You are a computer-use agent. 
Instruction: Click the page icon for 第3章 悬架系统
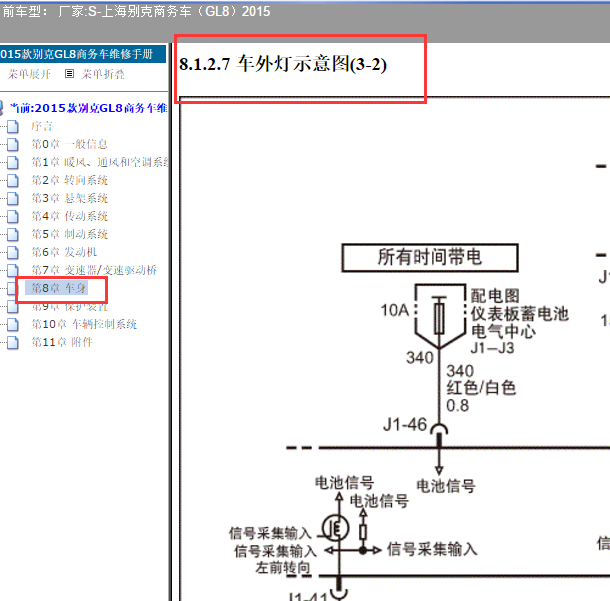(13, 198)
